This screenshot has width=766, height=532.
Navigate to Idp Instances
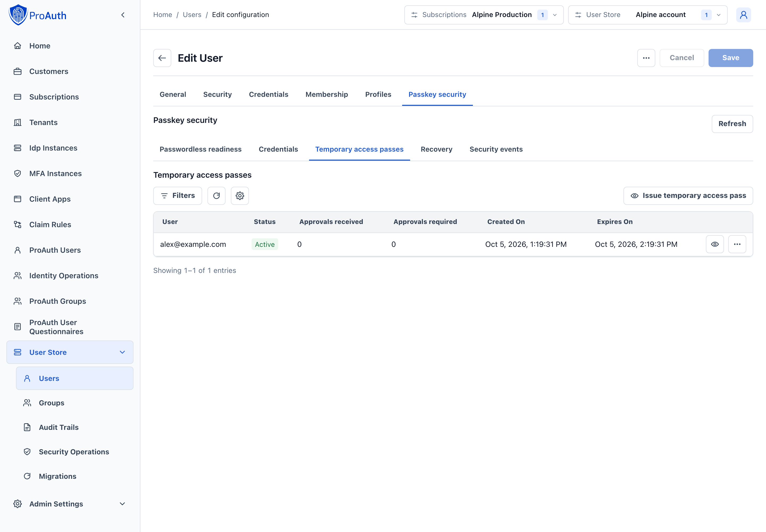click(x=70, y=148)
